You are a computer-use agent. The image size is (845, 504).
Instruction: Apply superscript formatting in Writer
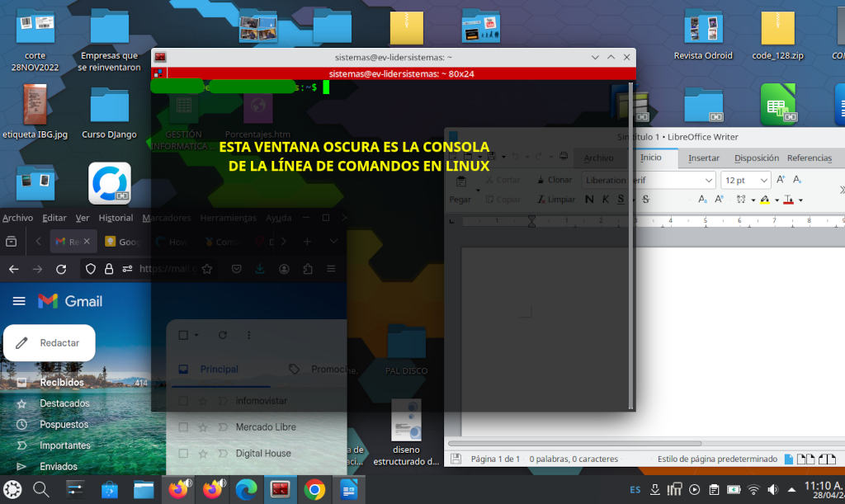pos(719,200)
